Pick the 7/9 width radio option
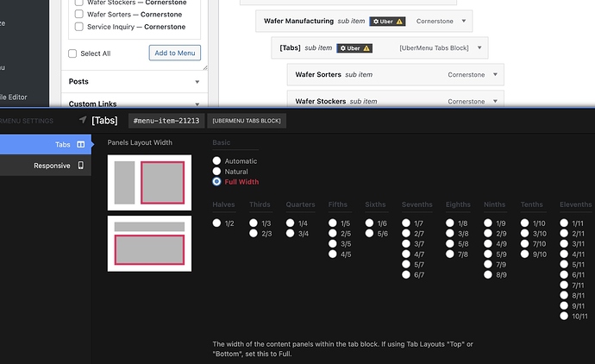This screenshot has height=364, width=595. tap(488, 264)
